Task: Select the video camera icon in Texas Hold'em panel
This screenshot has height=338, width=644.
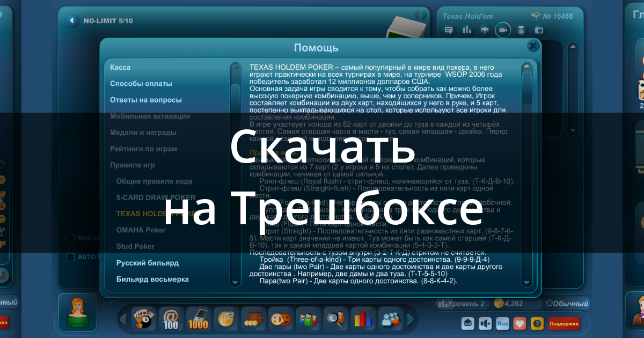Action: pos(503,30)
